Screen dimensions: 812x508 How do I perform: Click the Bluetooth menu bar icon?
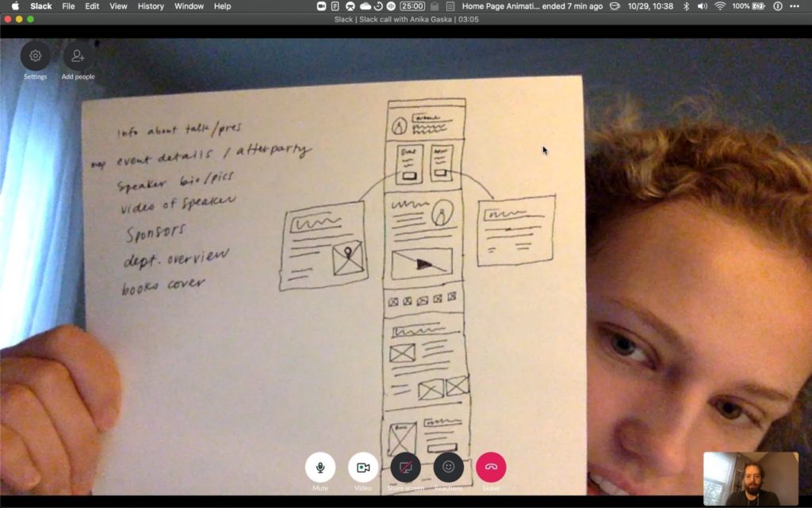point(686,6)
